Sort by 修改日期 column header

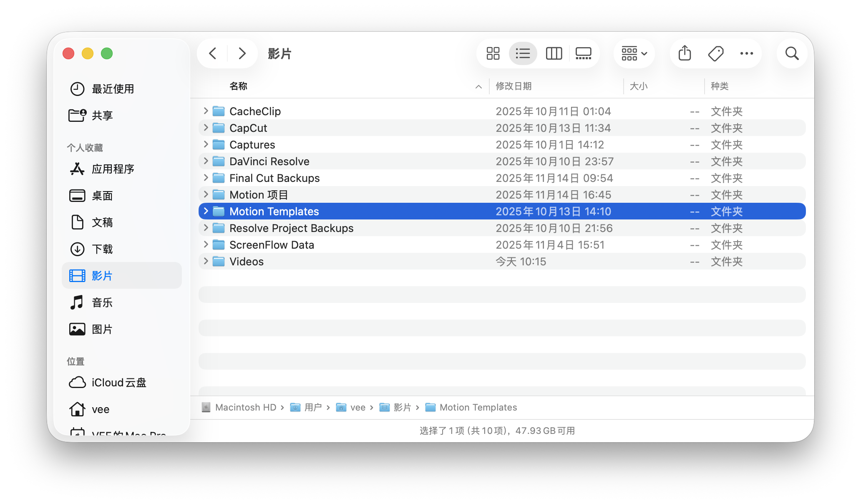pos(514,86)
